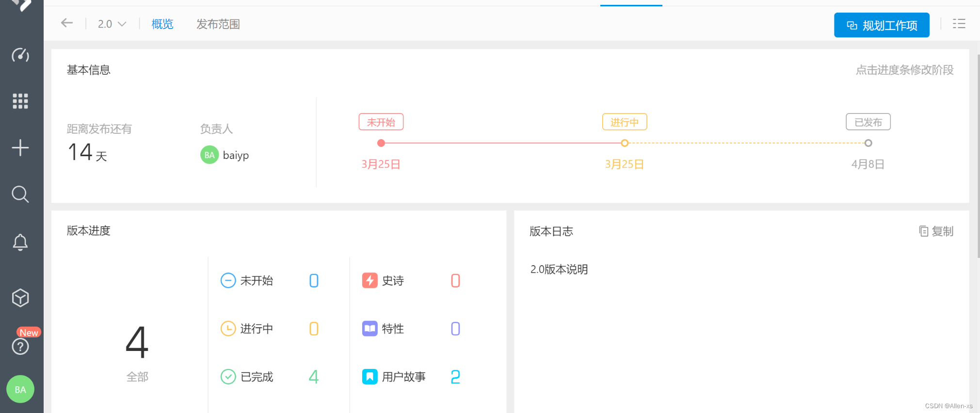Expand the 2.0 version dropdown
Image resolution: width=980 pixels, height=413 pixels.
(x=112, y=24)
